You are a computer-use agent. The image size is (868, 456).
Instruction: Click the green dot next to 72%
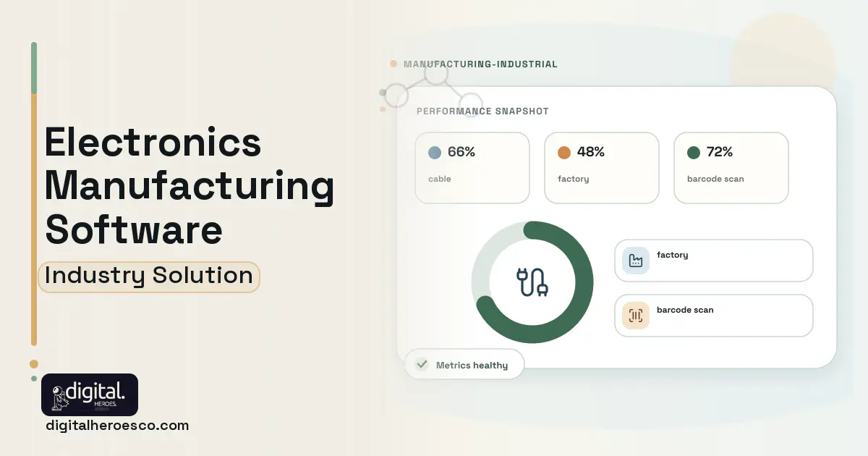(x=694, y=153)
